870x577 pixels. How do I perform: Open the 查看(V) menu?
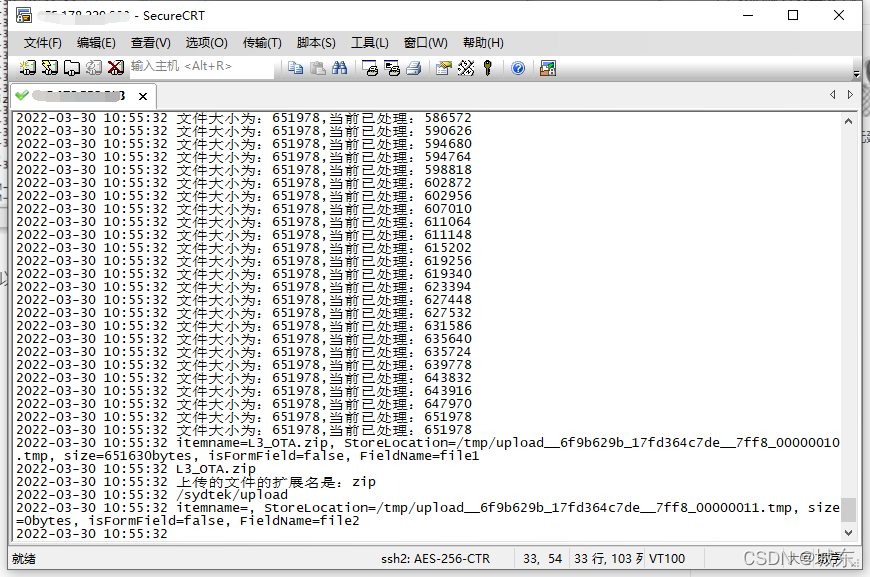pos(150,43)
